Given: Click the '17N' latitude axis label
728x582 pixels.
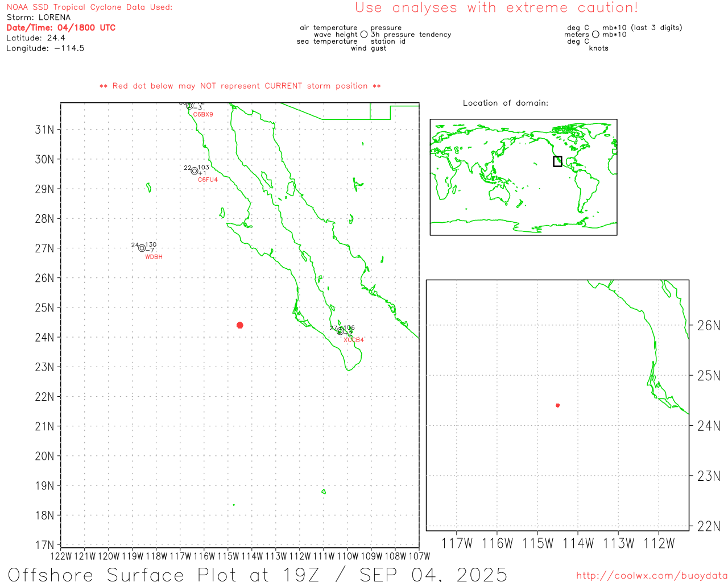Looking at the screenshot, I should (x=45, y=545).
